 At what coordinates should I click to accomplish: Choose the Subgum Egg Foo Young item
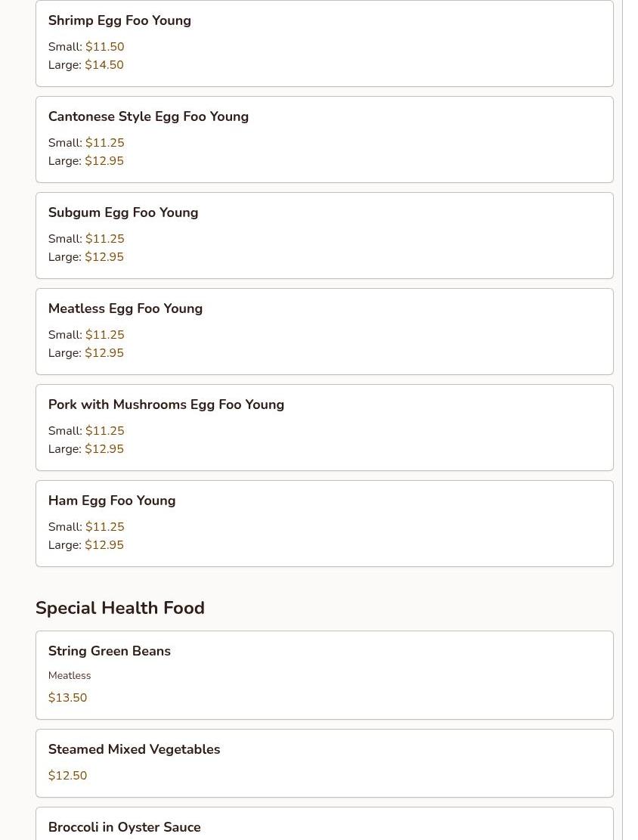[123, 212]
